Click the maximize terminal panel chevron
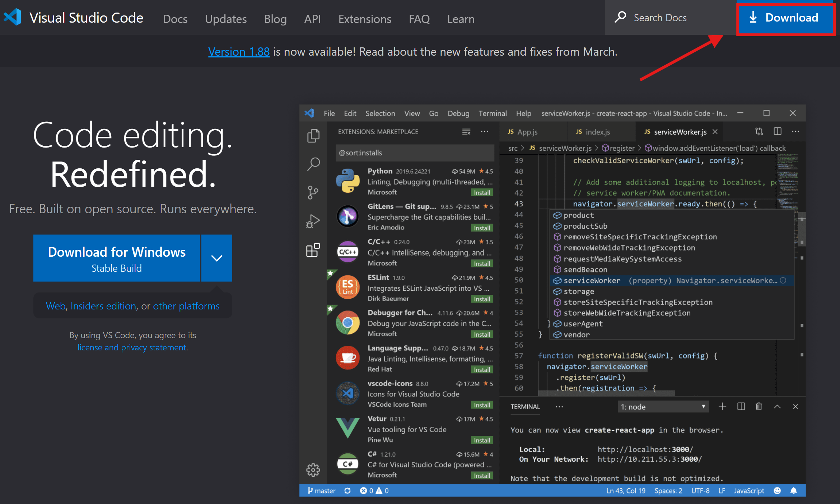Viewport: 840px width, 504px height. [777, 406]
